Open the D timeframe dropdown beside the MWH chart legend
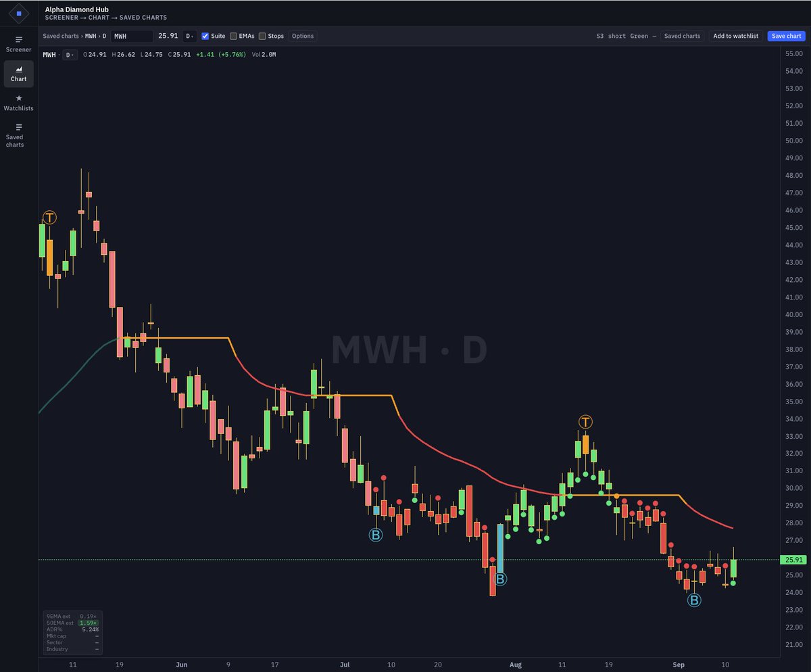This screenshot has width=811, height=672. pyautogui.click(x=70, y=55)
